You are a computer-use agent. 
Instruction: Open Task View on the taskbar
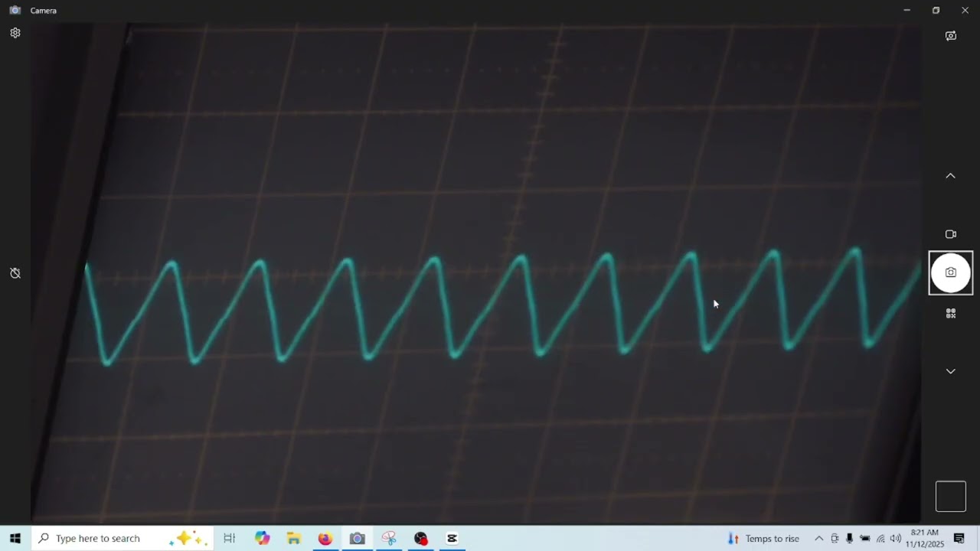coord(229,539)
